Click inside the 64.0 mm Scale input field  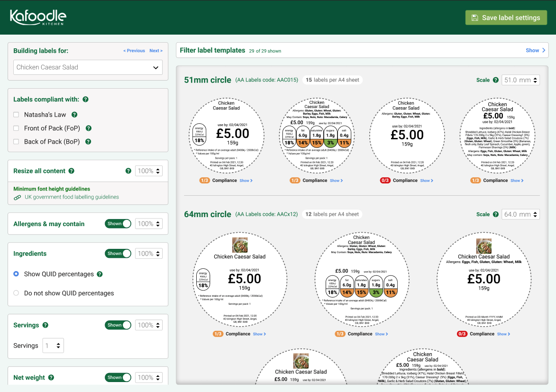pos(518,214)
